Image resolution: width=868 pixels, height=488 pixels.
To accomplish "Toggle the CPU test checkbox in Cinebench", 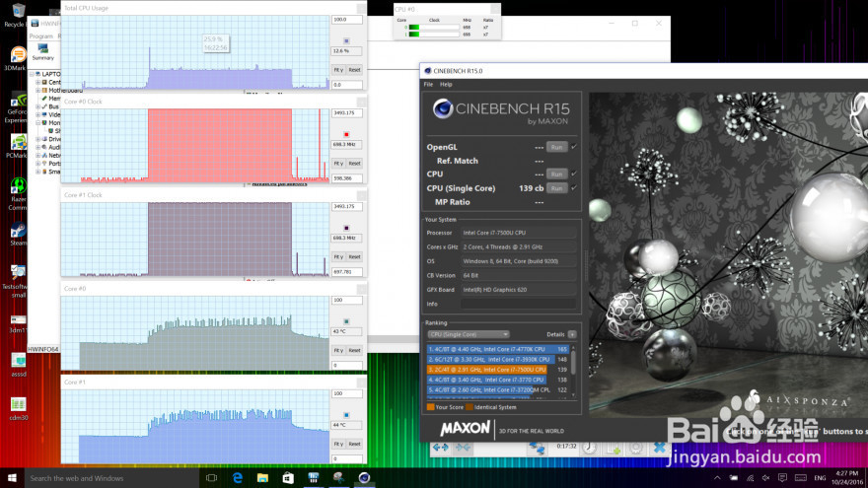I will [573, 174].
